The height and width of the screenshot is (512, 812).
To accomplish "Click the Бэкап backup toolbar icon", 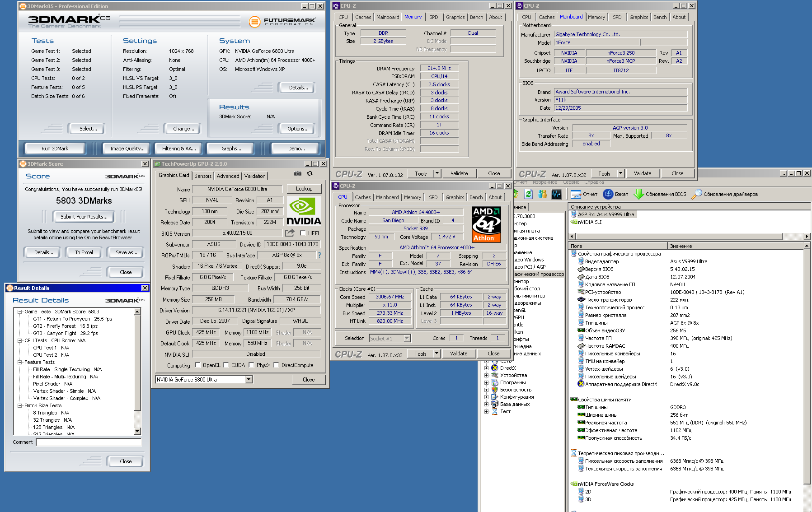I will pos(608,194).
